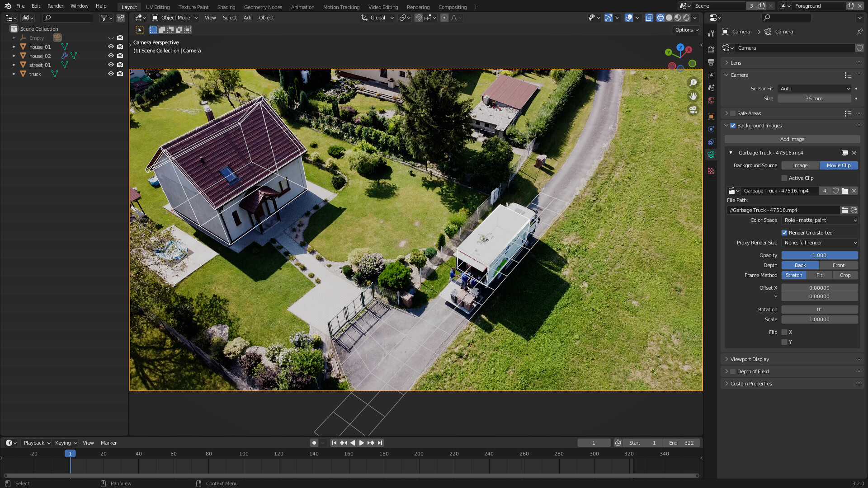Set Frame Method to Crop
868x488 pixels.
click(845, 275)
